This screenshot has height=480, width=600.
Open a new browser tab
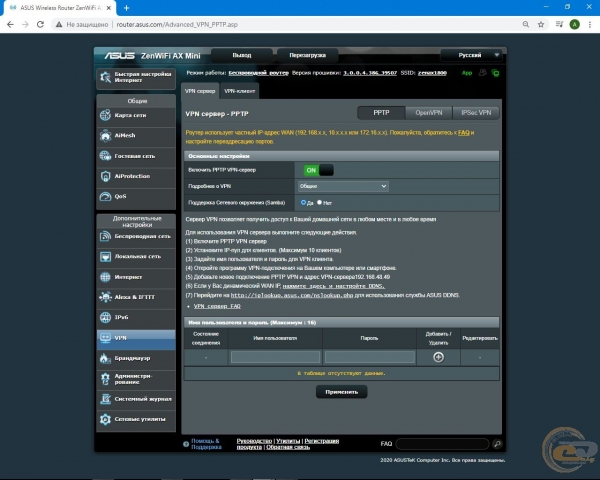pyautogui.click(x=126, y=8)
